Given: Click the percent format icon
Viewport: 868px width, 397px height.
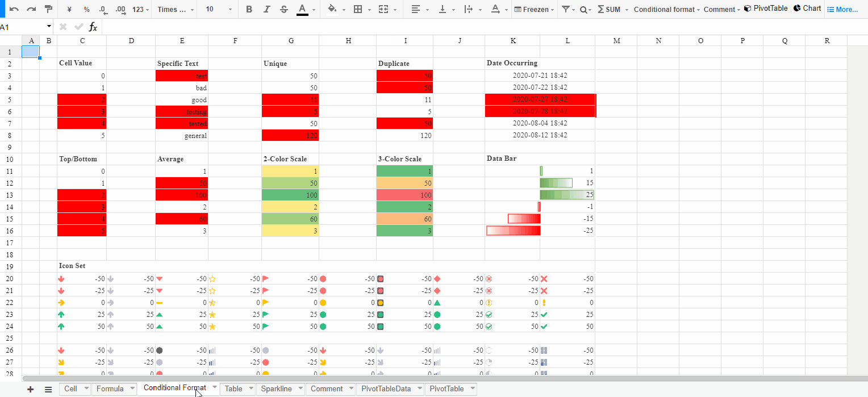Looking at the screenshot, I should [86, 9].
